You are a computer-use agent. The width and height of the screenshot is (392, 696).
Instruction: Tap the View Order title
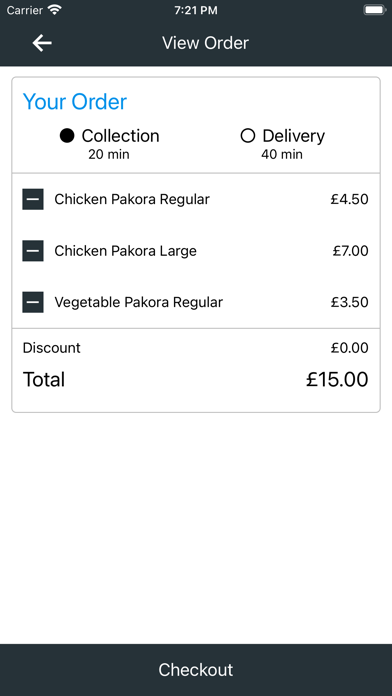pyautogui.click(x=205, y=43)
